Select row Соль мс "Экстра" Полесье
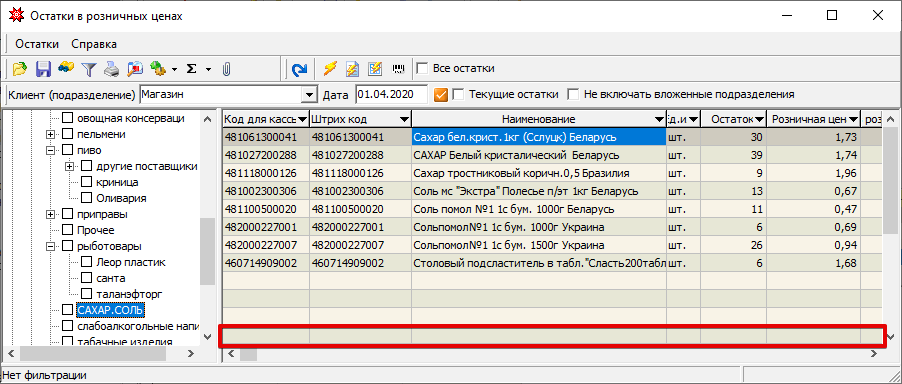902x384 pixels. [x=552, y=191]
